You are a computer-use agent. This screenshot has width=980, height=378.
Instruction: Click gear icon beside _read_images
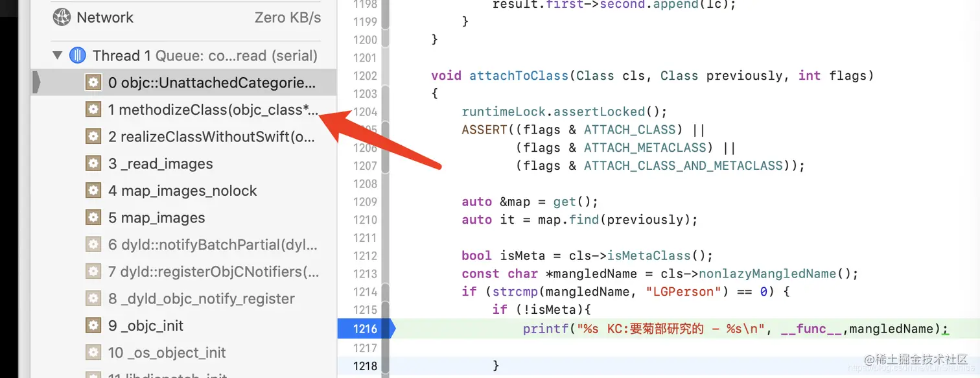(94, 164)
